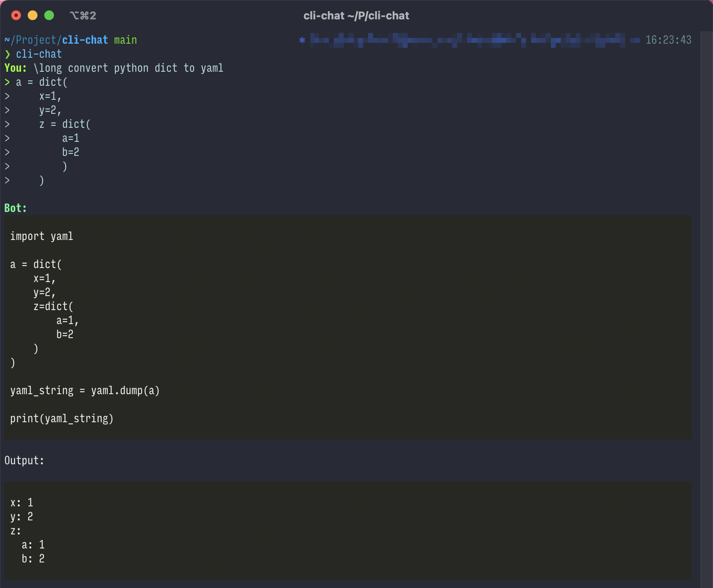The width and height of the screenshot is (713, 588).
Task: Click the green zoom window button
Action: (49, 15)
